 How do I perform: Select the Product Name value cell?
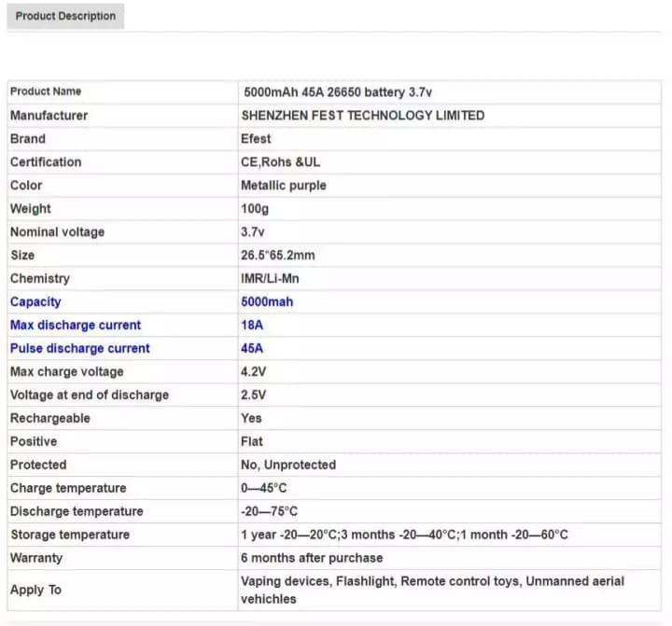click(450, 92)
